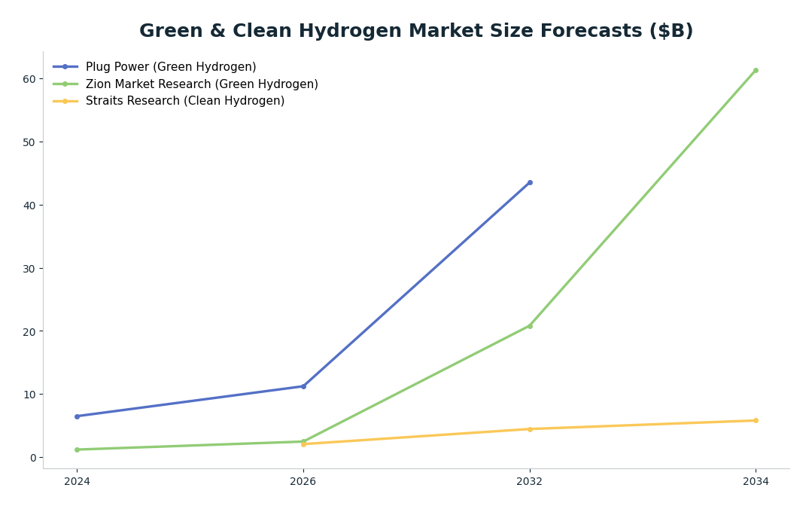This screenshot has height=509, width=812.
Task: Click the y-axis label 50
Action: click(x=29, y=142)
